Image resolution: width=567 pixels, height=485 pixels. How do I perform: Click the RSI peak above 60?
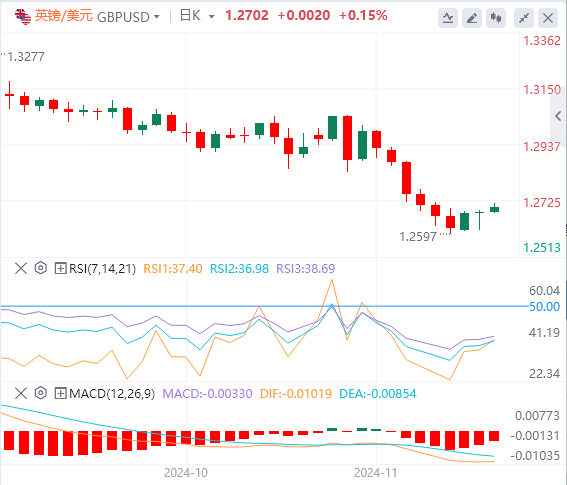coord(332,281)
